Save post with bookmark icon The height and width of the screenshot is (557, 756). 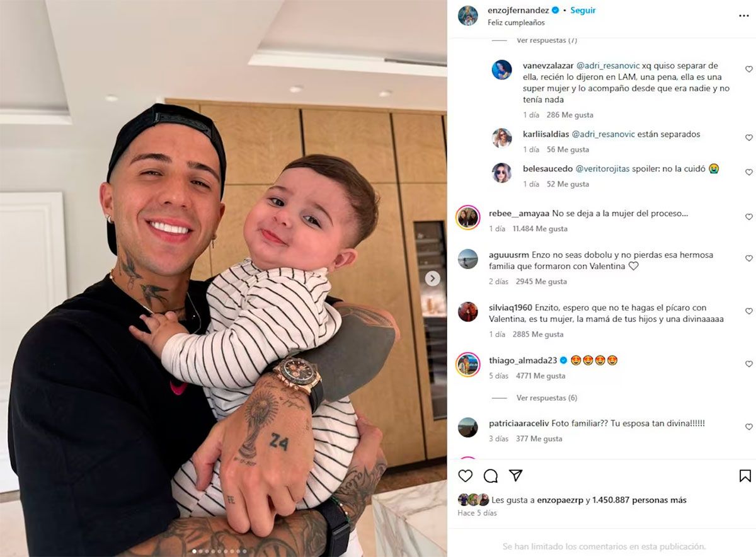(745, 476)
